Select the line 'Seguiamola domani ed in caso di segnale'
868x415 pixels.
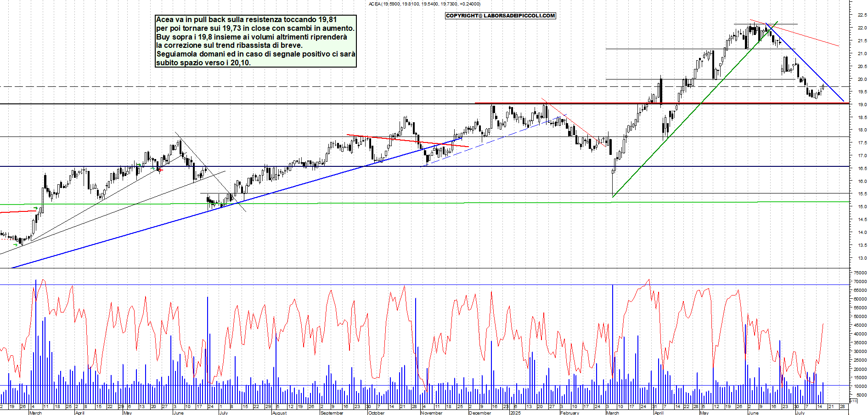(x=256, y=54)
